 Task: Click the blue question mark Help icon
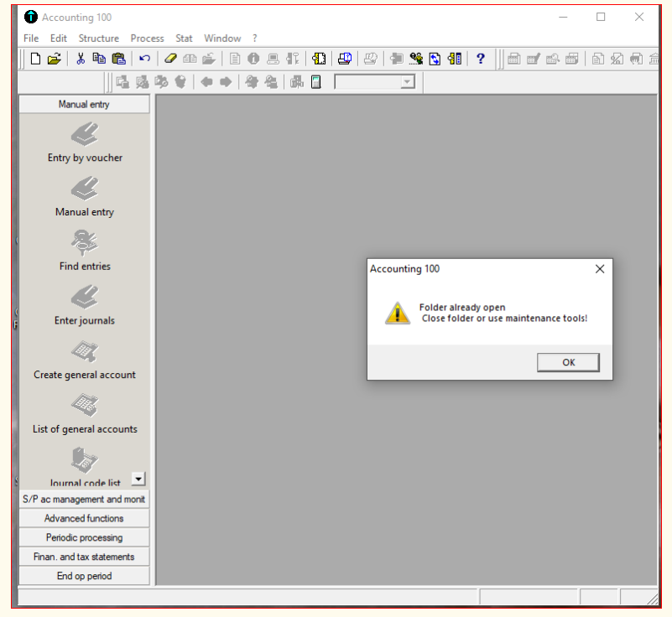(481, 58)
